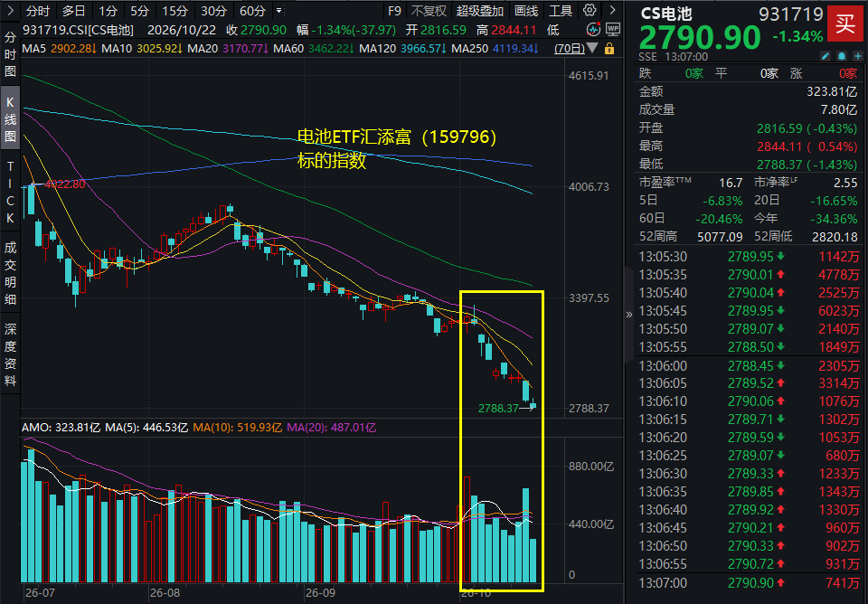Click the 市盈率 TTM value 16.7
The height and width of the screenshot is (604, 868).
click(731, 183)
